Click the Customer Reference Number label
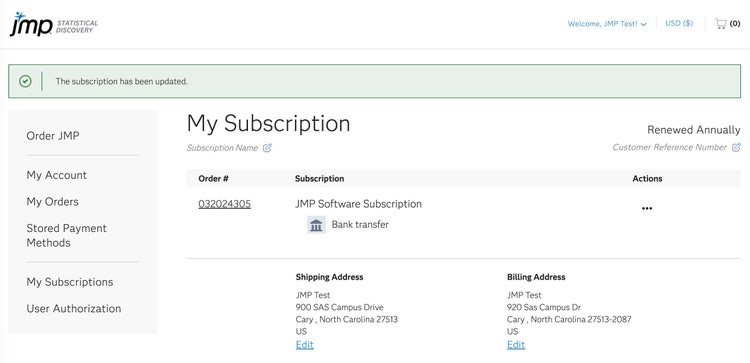The width and height of the screenshot is (750, 363). [x=670, y=147]
